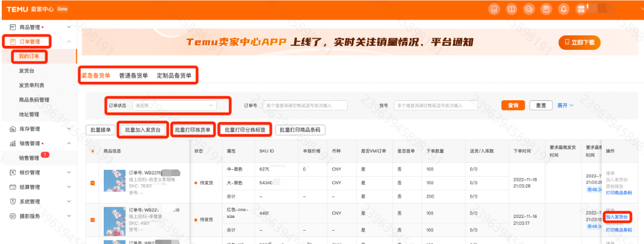Click 商品管理 sidebar icon
The width and height of the screenshot is (644, 244).
point(12,27)
